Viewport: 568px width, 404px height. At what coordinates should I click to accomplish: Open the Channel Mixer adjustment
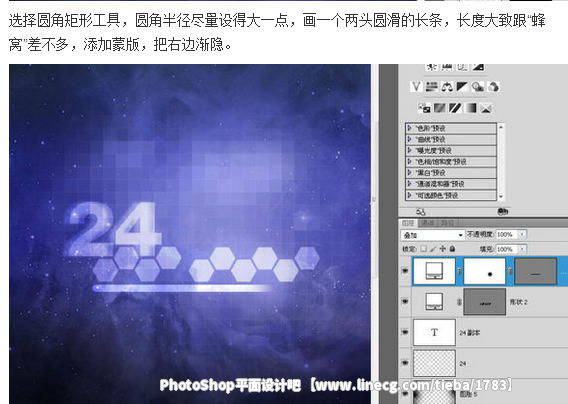[x=493, y=87]
